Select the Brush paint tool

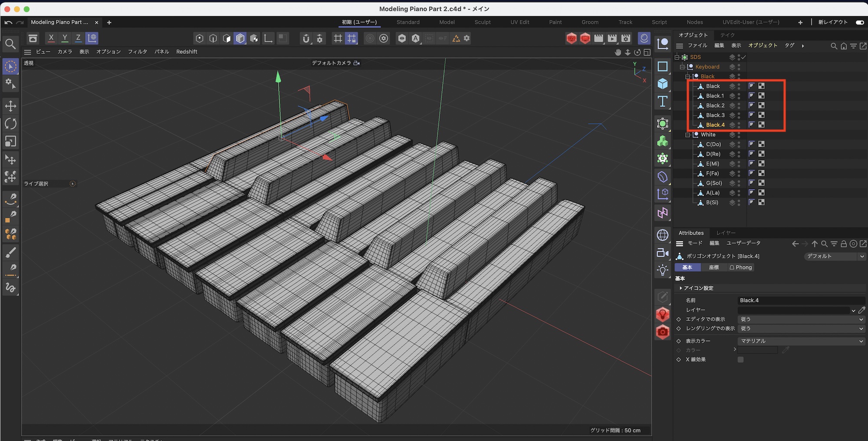point(10,253)
